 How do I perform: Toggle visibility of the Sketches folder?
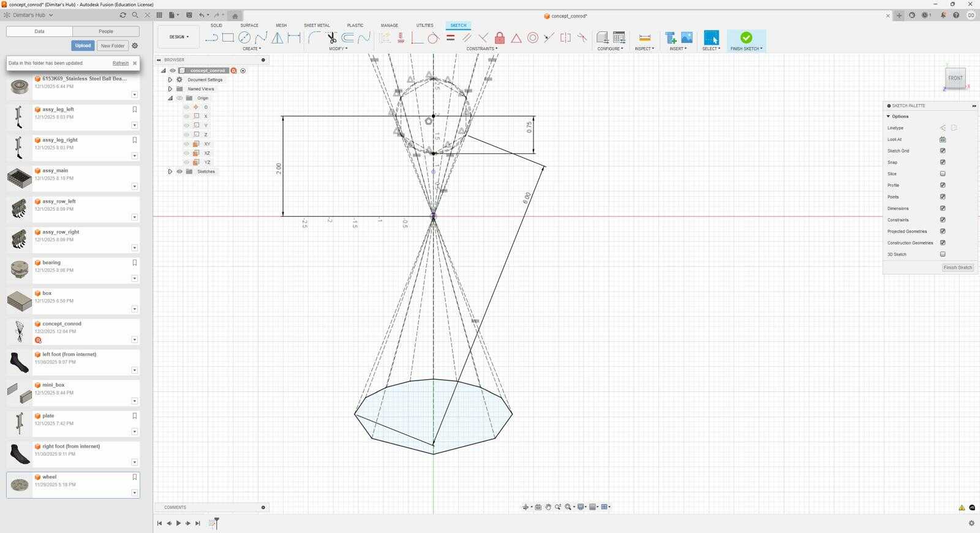pos(179,172)
